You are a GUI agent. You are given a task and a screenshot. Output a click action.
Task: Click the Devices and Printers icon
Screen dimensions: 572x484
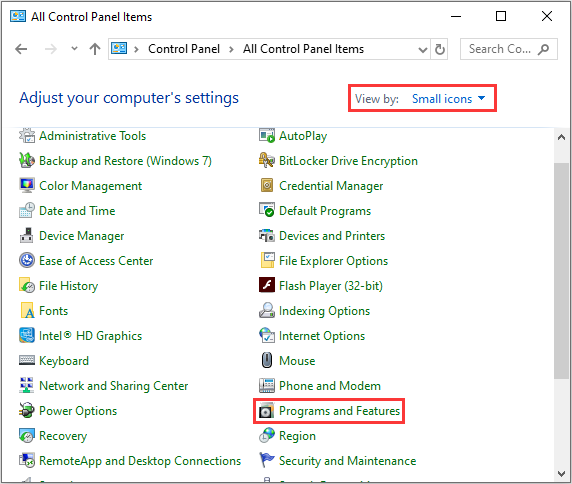tap(267, 236)
